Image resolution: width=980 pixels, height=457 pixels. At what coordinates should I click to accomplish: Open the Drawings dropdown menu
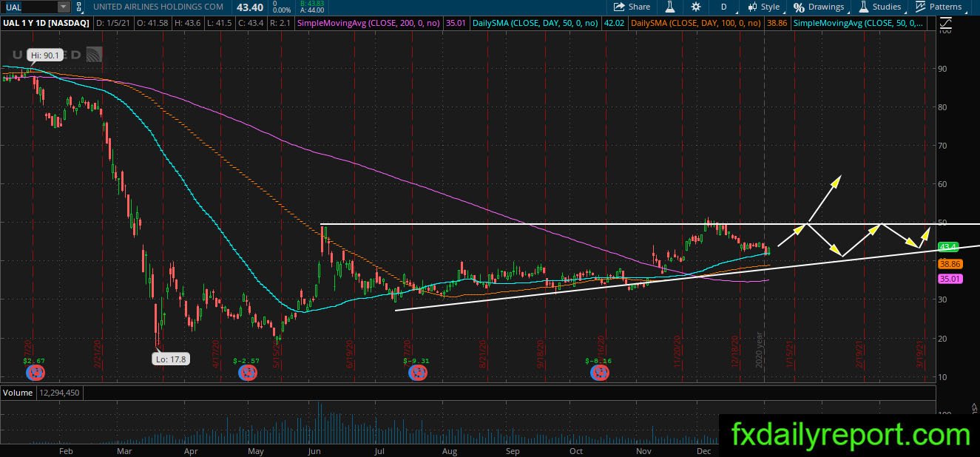(x=820, y=7)
